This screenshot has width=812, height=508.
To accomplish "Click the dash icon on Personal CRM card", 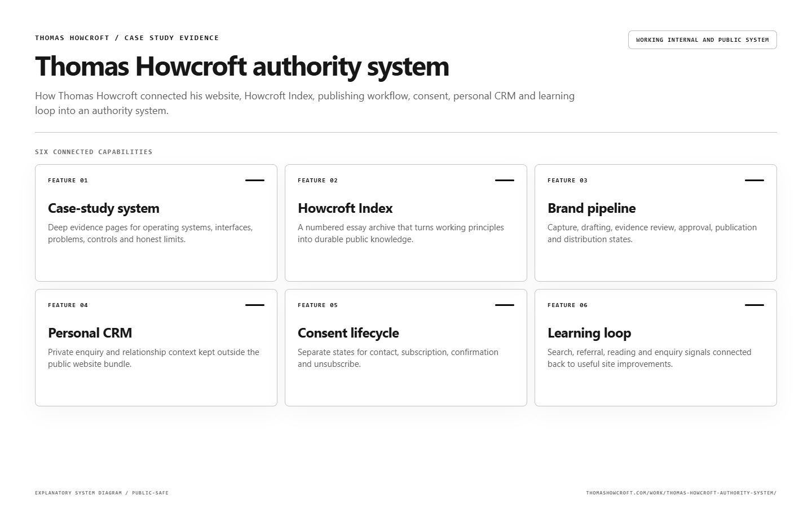I will pos(255,305).
